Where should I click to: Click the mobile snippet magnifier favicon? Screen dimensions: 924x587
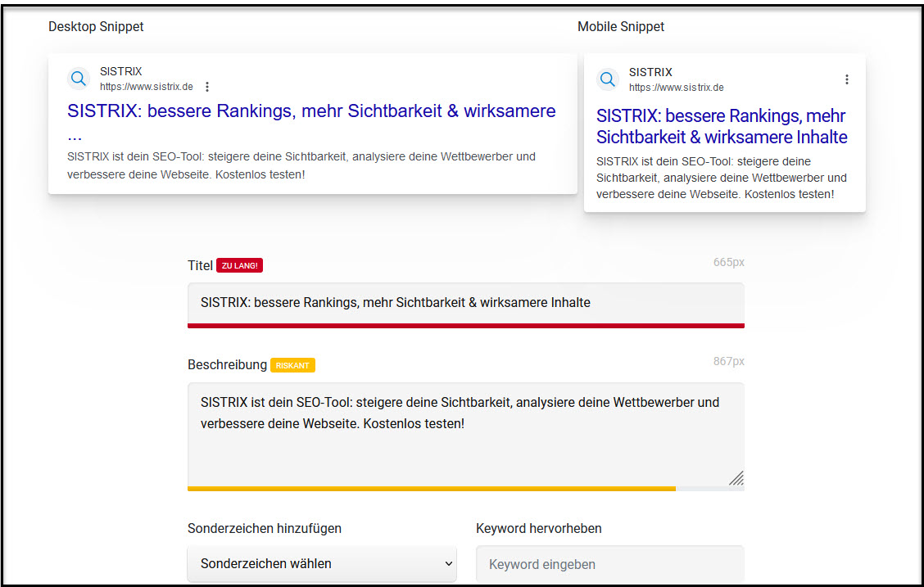point(608,79)
